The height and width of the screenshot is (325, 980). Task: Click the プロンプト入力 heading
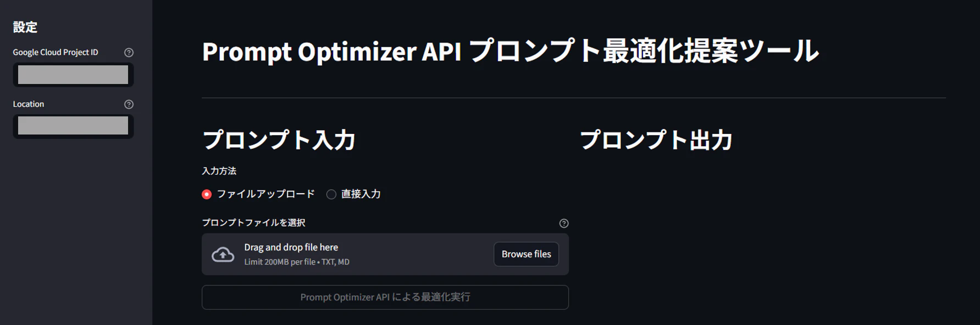point(279,140)
